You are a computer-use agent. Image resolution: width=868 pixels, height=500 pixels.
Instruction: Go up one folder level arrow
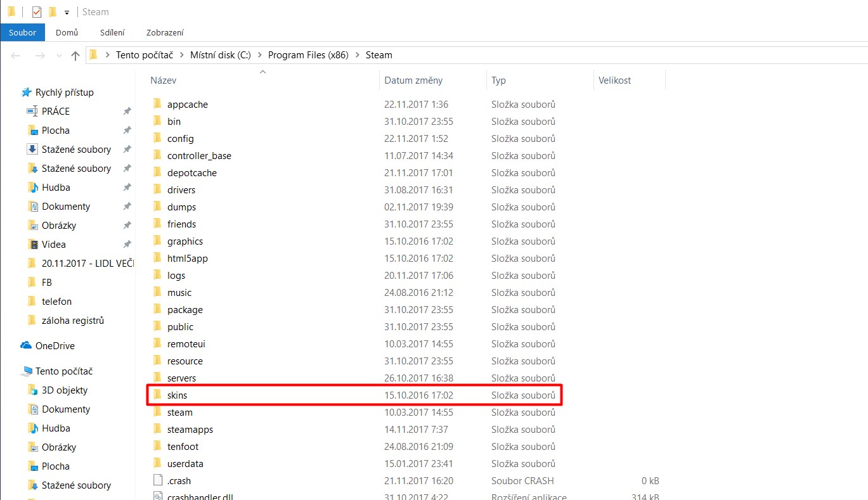pyautogui.click(x=75, y=56)
